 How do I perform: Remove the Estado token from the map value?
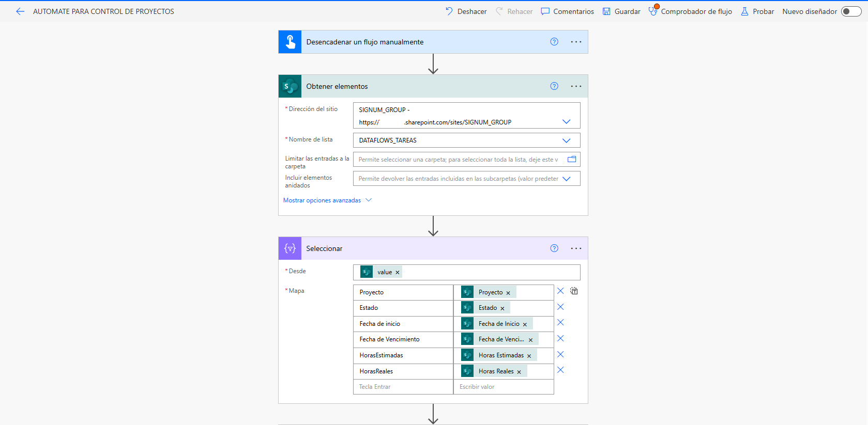click(x=502, y=308)
